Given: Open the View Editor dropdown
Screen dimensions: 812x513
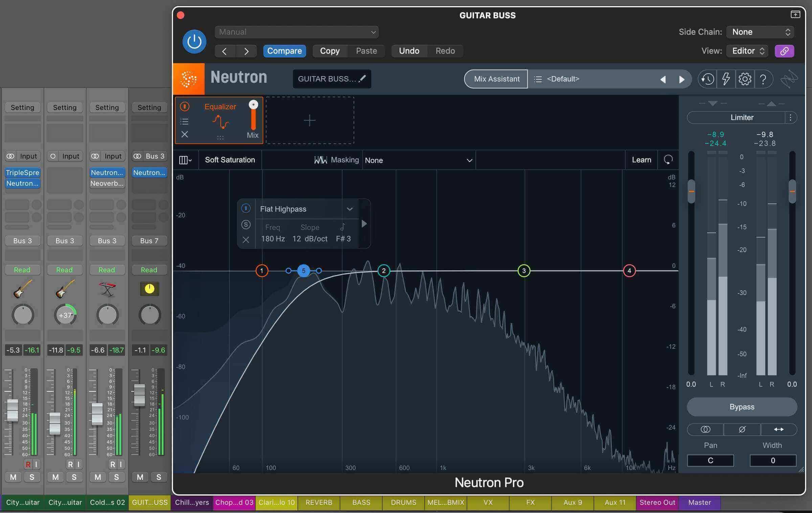Looking at the screenshot, I should (x=747, y=51).
